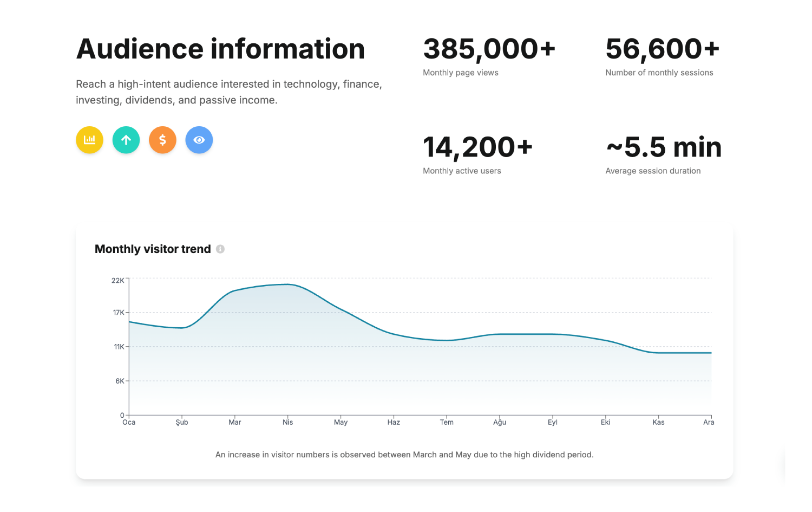Click the Oca month axis label
Image resolution: width=812 pixels, height=512 pixels.
[129, 422]
